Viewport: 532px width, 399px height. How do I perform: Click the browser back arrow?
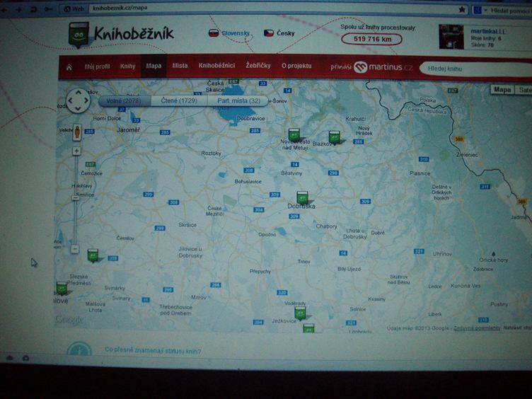pos(4,10)
